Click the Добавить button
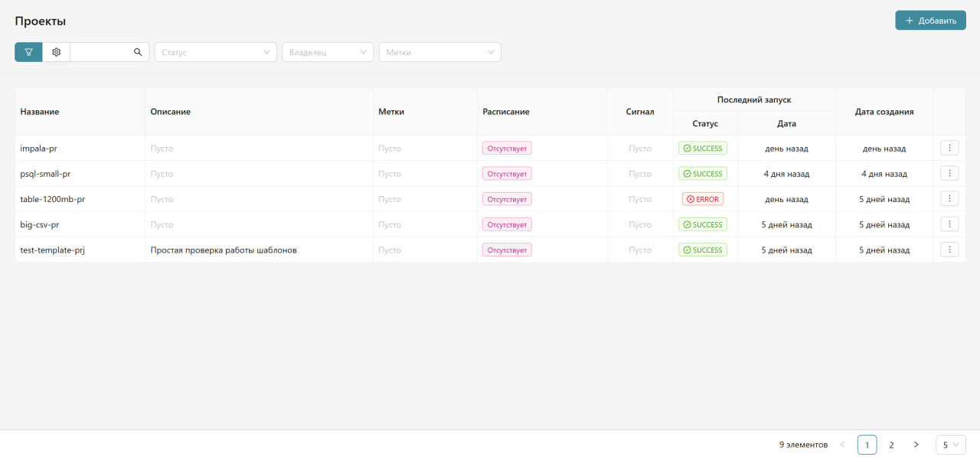Viewport: 980px width, 457px height. (x=930, y=21)
